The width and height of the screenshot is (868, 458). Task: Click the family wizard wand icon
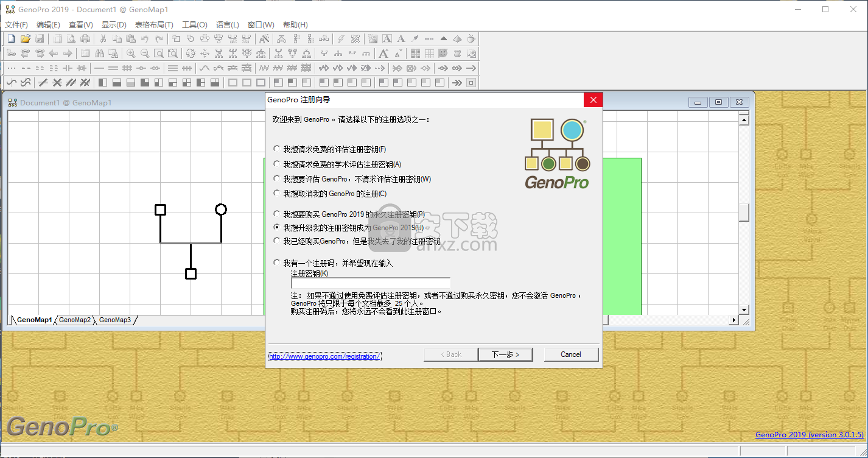(x=264, y=38)
